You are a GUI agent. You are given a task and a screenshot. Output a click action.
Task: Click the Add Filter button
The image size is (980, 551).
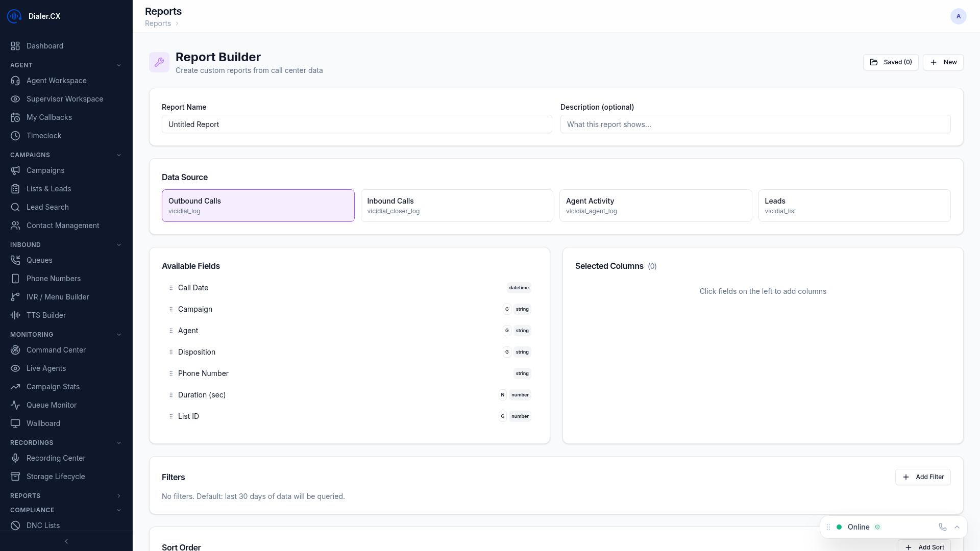point(923,477)
